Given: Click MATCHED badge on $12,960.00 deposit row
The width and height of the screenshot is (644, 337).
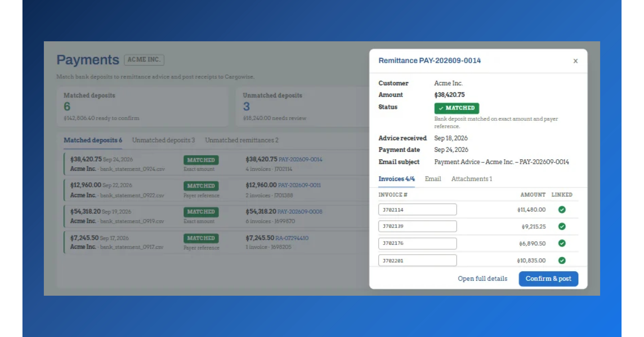Looking at the screenshot, I should coord(201,186).
